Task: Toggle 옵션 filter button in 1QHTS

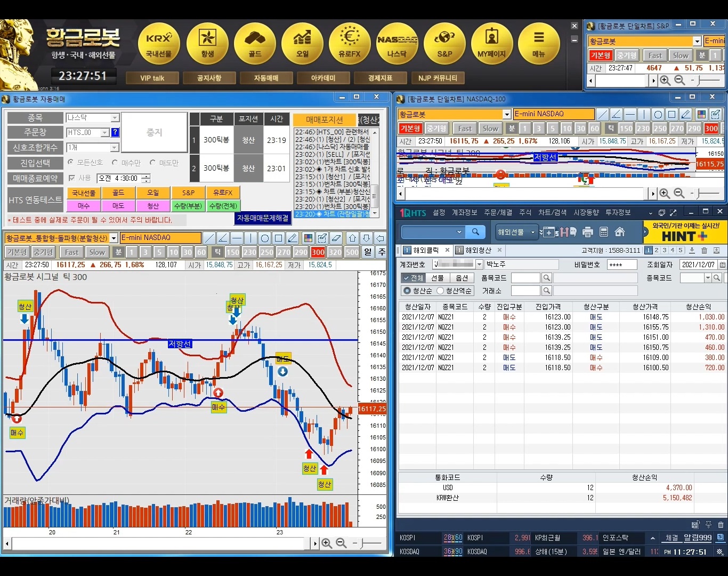Action: 462,278
